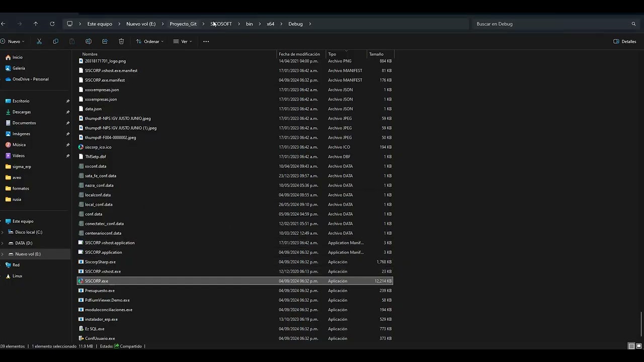Select the data.json file
This screenshot has height=362, width=644.
(x=93, y=109)
